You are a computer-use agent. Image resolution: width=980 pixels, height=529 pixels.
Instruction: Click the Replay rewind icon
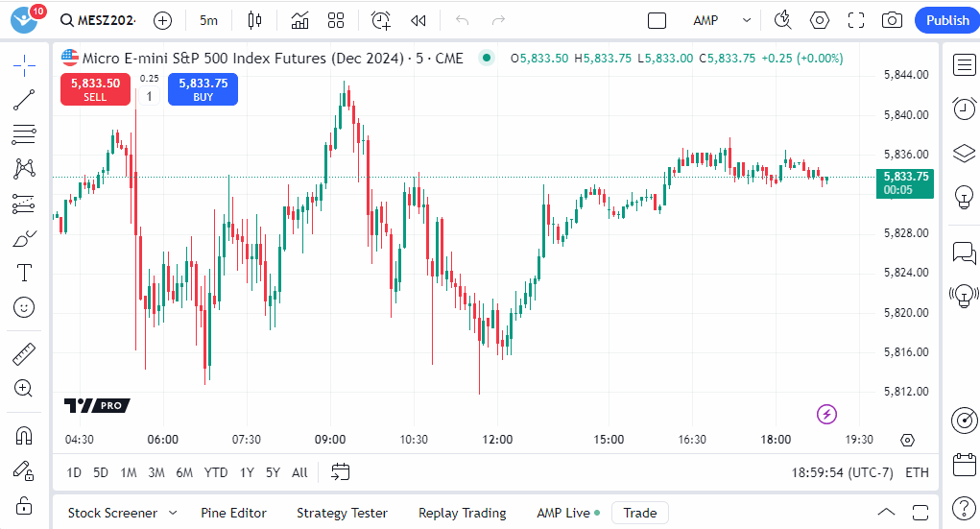(418, 20)
